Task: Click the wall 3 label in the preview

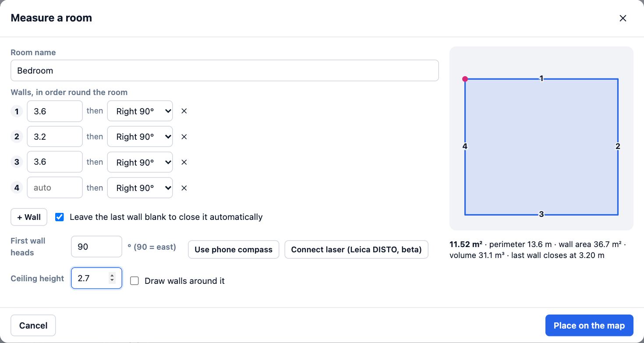Action: (541, 214)
